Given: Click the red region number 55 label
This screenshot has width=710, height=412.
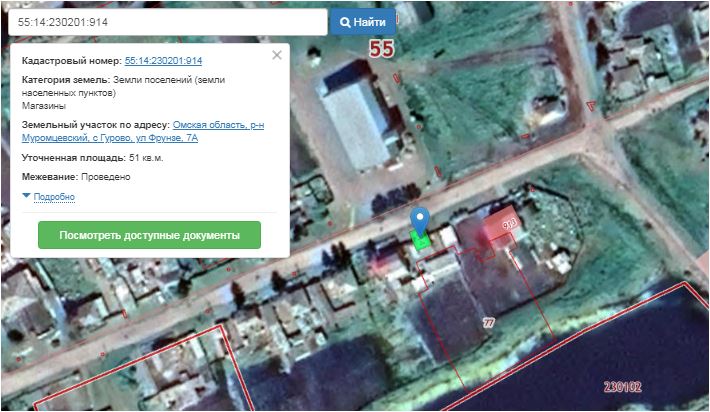Looking at the screenshot, I should (x=381, y=49).
